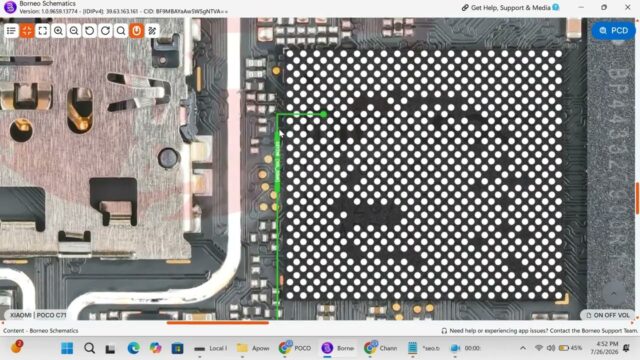Switch to the Chann Chrome window

(380, 348)
